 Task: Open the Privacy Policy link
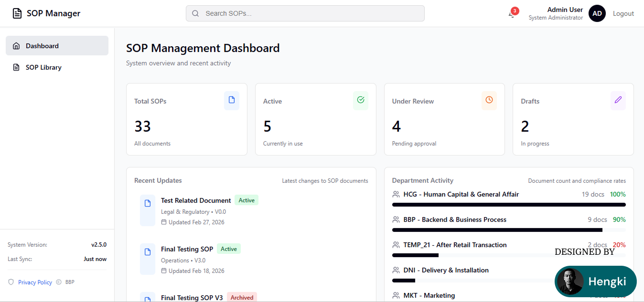[35, 282]
